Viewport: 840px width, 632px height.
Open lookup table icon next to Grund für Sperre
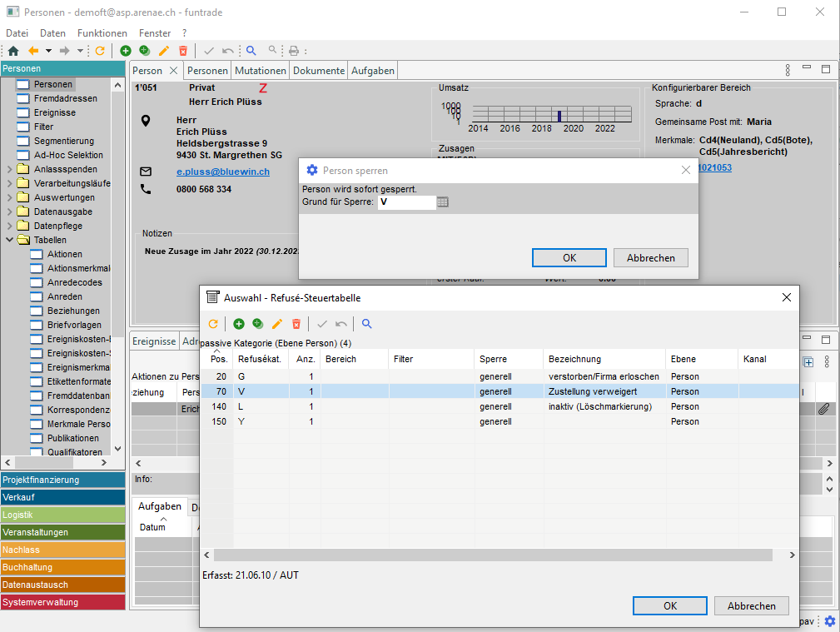pyautogui.click(x=443, y=202)
